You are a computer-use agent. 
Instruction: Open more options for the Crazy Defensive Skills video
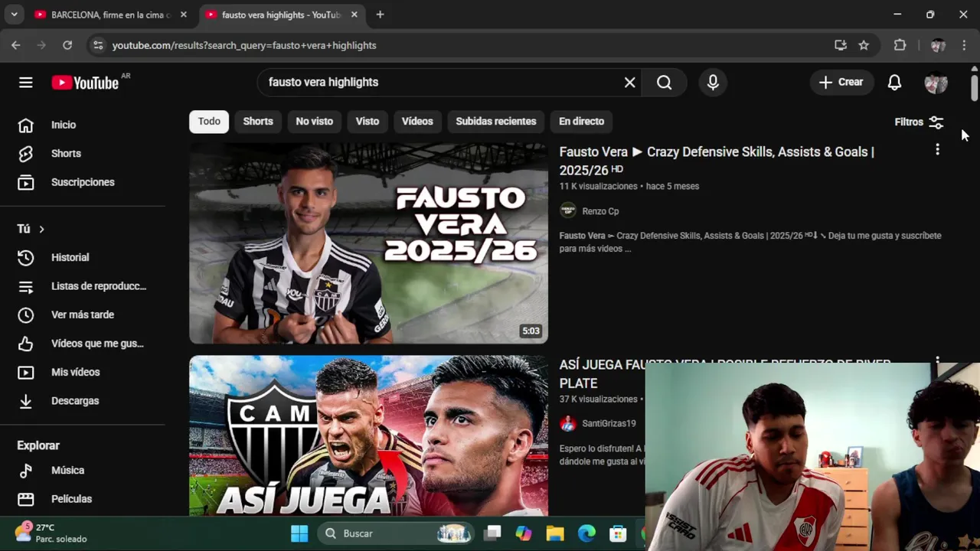[x=937, y=150]
